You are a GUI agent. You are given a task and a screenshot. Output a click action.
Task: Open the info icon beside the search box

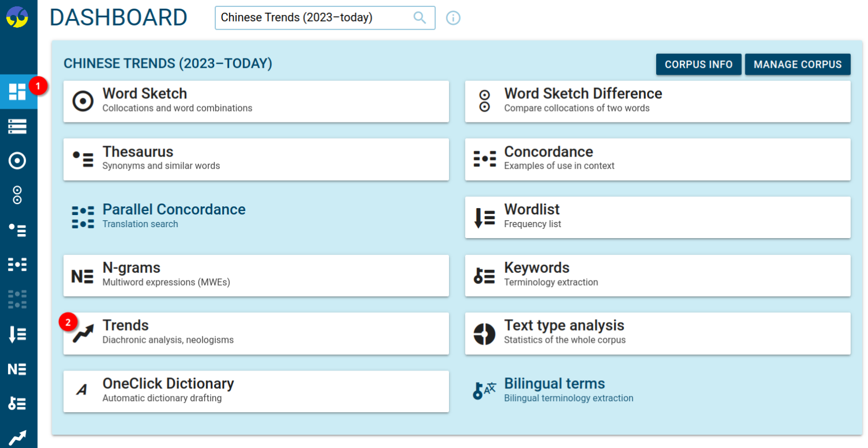(x=453, y=18)
